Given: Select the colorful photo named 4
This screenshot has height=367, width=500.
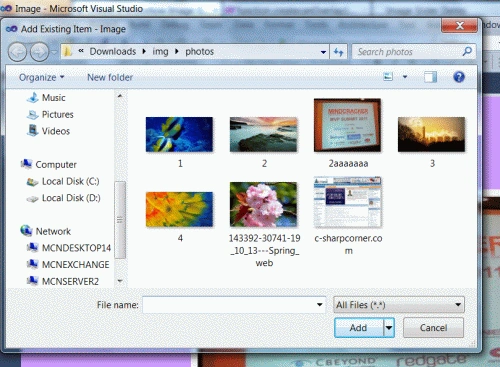Looking at the screenshot, I should point(179,209).
